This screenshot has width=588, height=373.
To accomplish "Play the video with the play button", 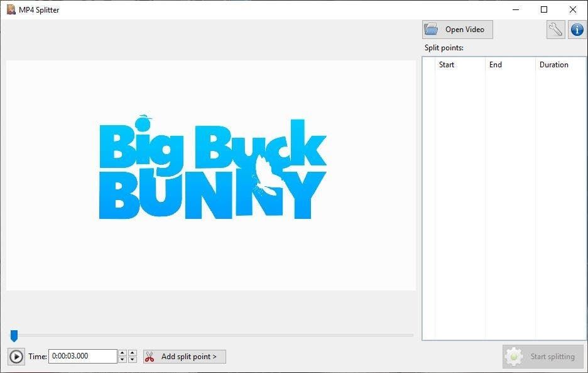I will click(16, 357).
